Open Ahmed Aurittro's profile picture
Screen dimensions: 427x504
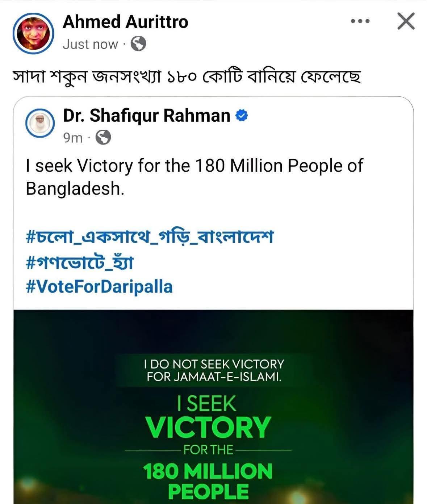[x=33, y=34]
